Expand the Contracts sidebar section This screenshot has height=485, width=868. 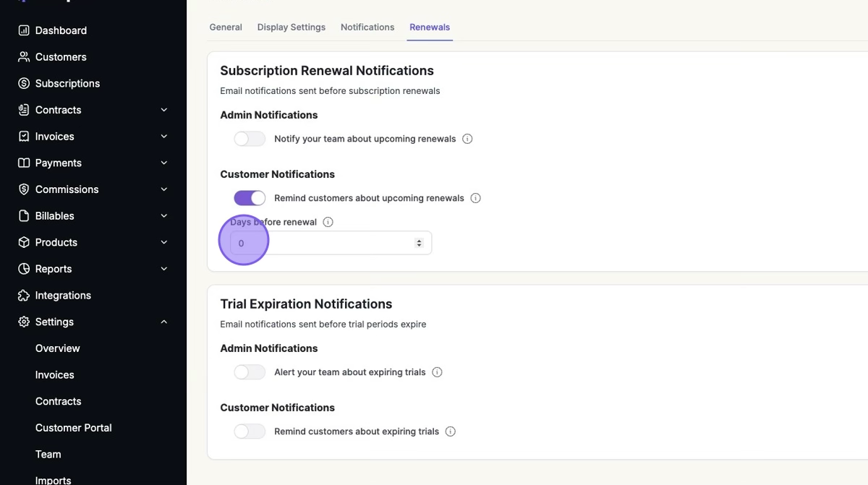(x=164, y=110)
